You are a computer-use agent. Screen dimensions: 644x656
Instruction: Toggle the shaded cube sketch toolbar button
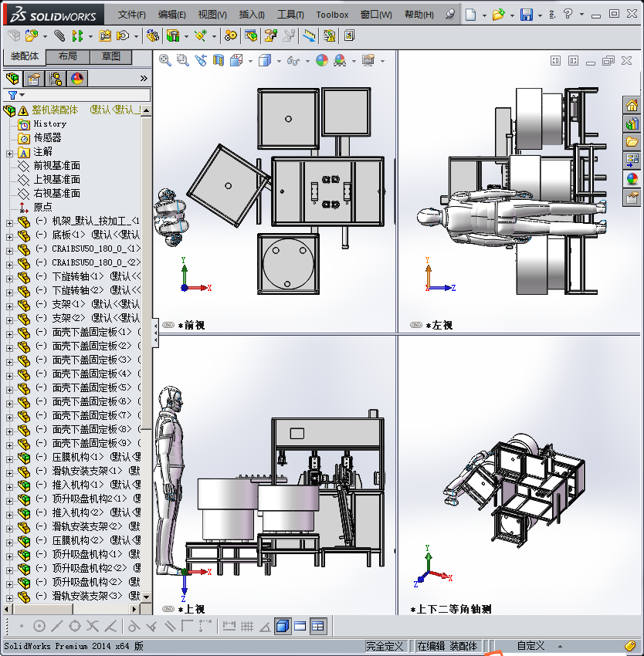click(x=283, y=627)
